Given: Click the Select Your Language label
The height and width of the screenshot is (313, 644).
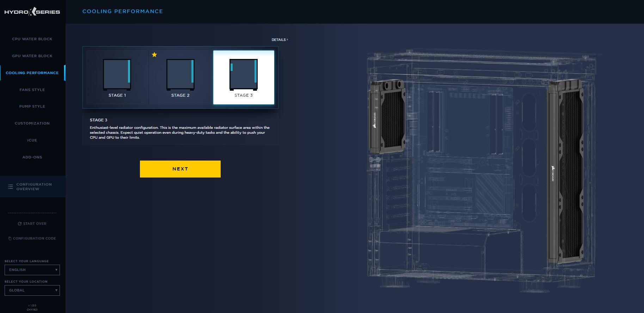Looking at the screenshot, I should click(x=27, y=261).
